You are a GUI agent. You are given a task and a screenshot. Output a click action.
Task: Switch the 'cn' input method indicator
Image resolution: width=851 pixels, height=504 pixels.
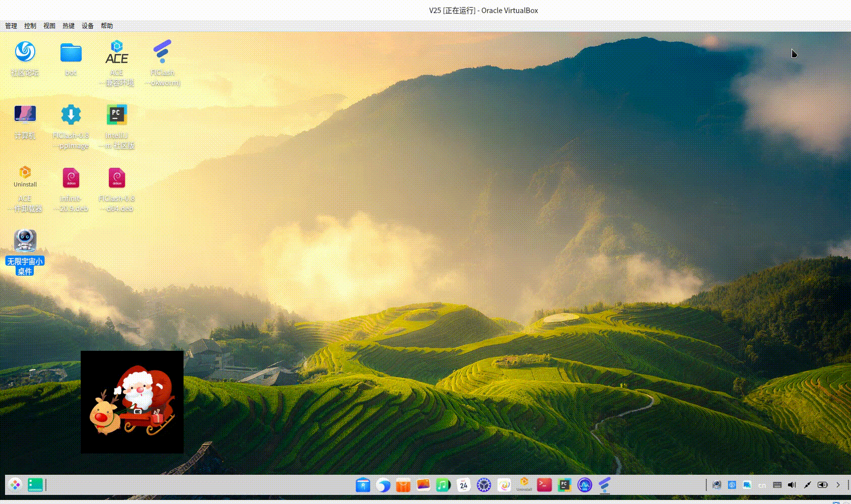click(762, 485)
